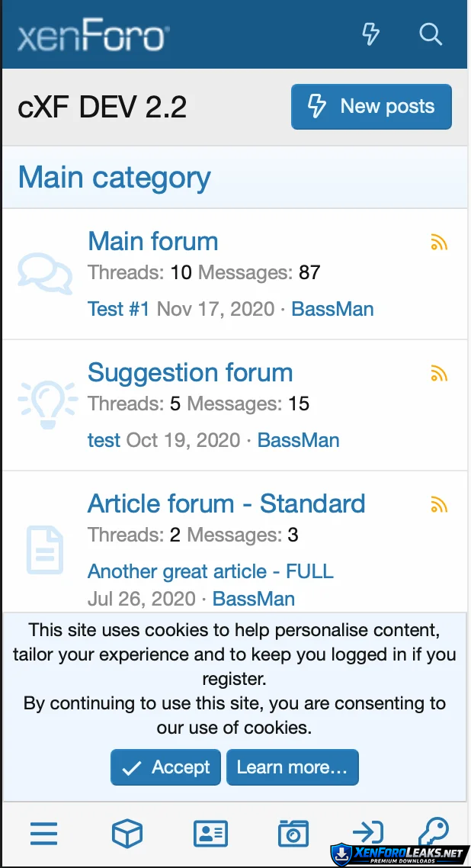Viewport: 471px width, 868px height.
Task: Click the lightning bolt icon in header
Action: pyautogui.click(x=370, y=34)
